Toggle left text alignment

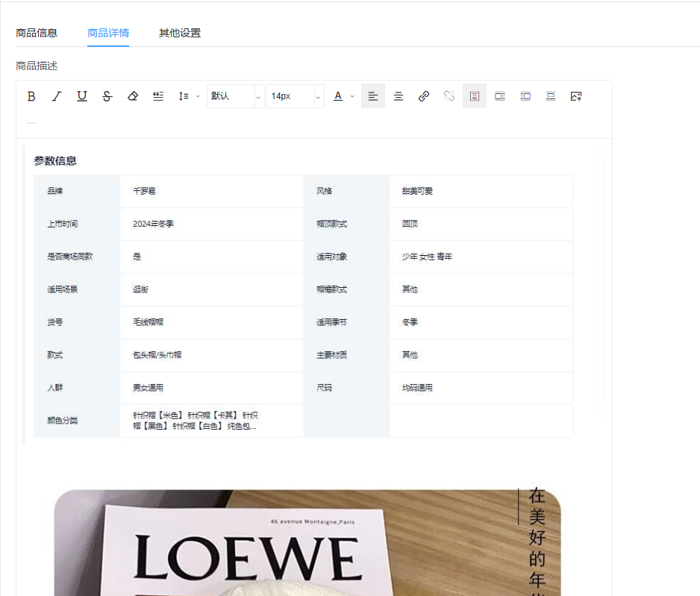pyautogui.click(x=373, y=96)
